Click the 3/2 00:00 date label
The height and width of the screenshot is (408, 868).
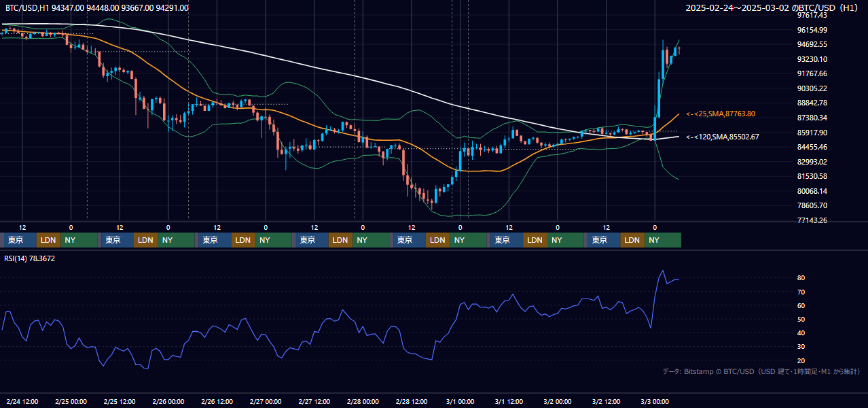(x=558, y=401)
